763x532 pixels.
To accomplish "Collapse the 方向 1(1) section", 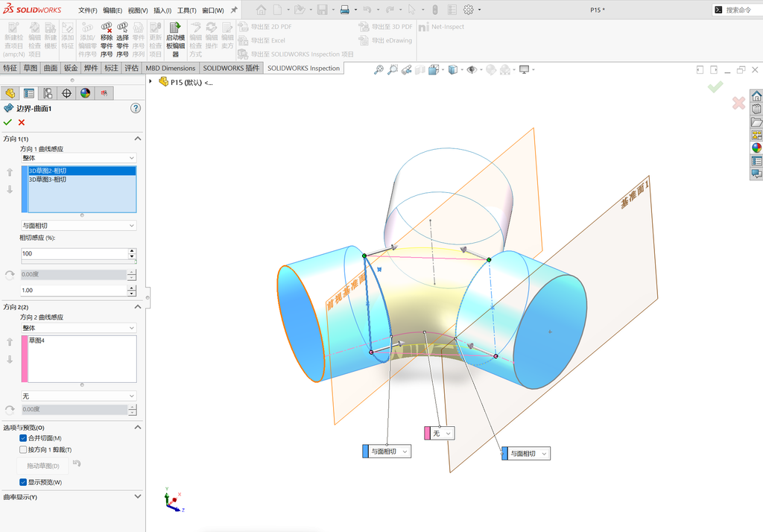I will [138, 139].
